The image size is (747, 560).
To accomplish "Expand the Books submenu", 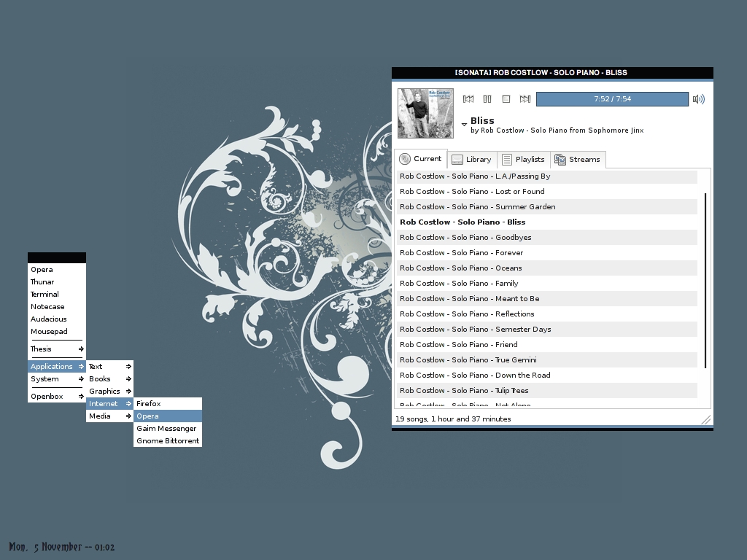I will [x=109, y=379].
